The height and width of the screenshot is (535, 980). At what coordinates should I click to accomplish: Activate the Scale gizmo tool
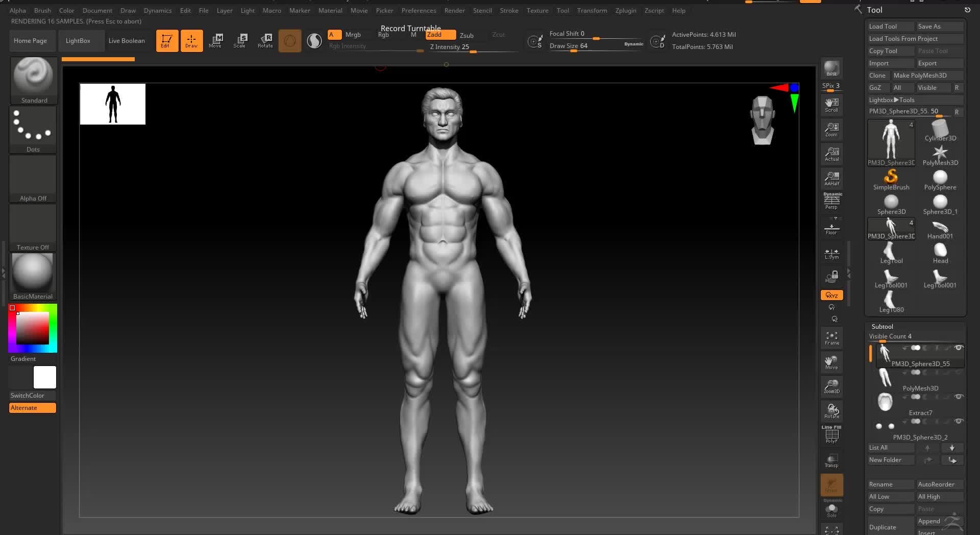pyautogui.click(x=239, y=41)
